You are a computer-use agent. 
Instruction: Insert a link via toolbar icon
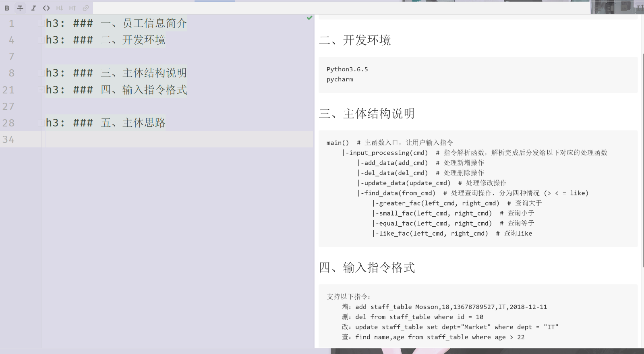(x=86, y=8)
